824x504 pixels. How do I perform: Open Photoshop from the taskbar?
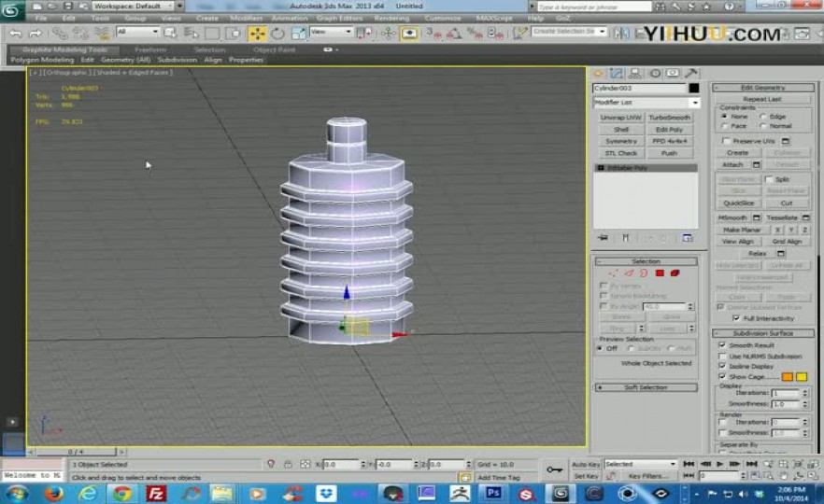[493, 493]
